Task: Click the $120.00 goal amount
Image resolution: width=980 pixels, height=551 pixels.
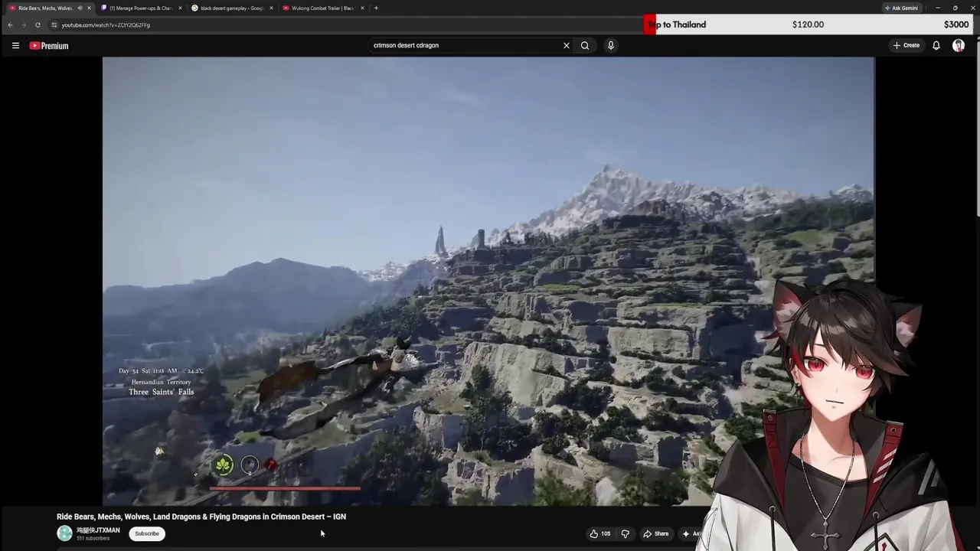Action: [x=808, y=24]
